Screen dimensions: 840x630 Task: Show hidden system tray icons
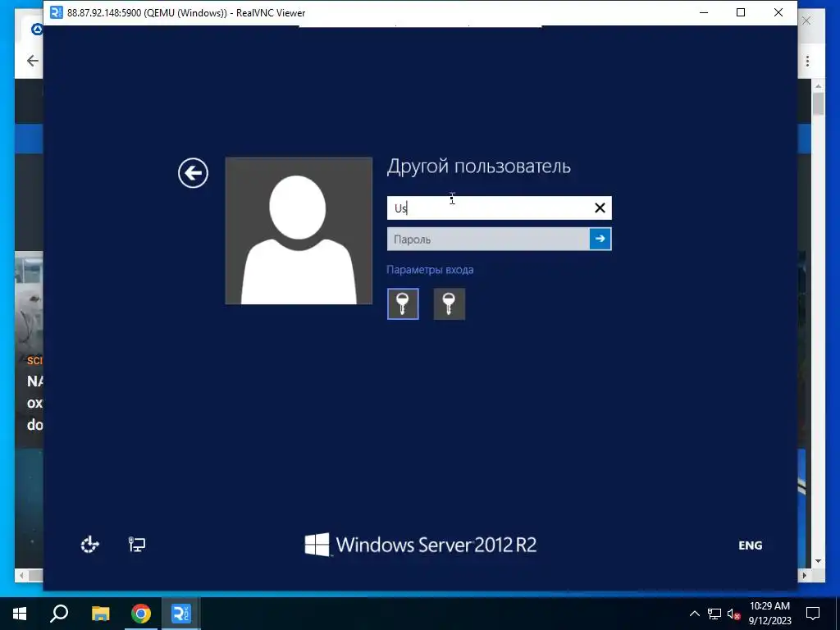(x=694, y=614)
